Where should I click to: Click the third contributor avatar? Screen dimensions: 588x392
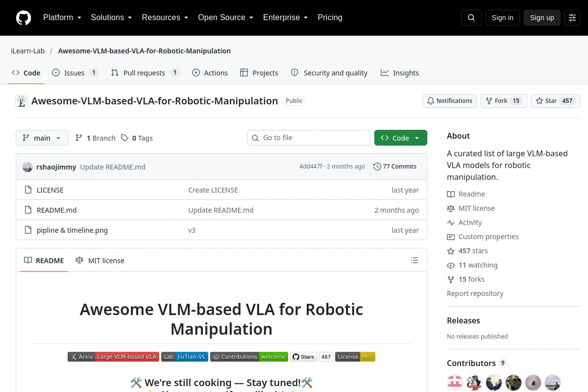tap(494, 383)
